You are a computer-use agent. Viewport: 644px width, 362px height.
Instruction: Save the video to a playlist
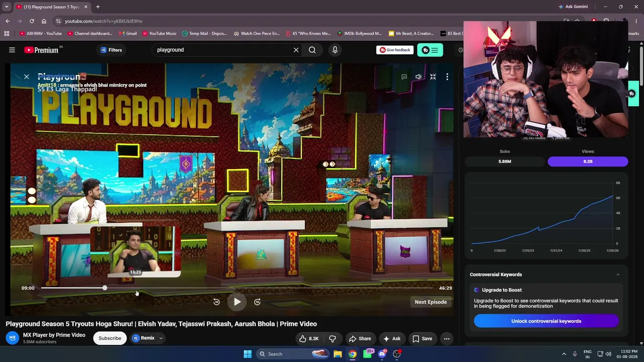(423, 338)
